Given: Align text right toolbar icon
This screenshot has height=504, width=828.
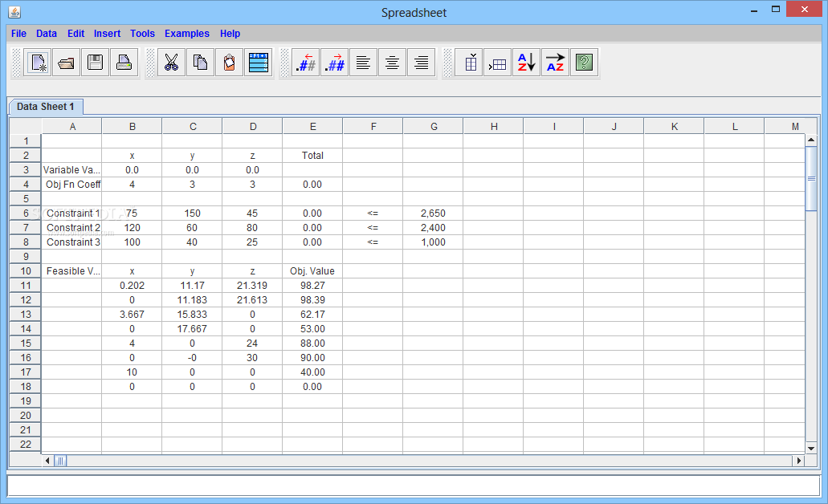Looking at the screenshot, I should (422, 63).
